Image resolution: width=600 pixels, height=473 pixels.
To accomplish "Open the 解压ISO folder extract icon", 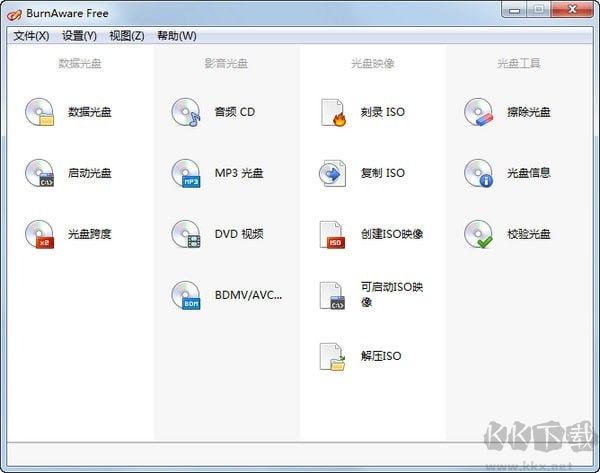I will click(332, 357).
